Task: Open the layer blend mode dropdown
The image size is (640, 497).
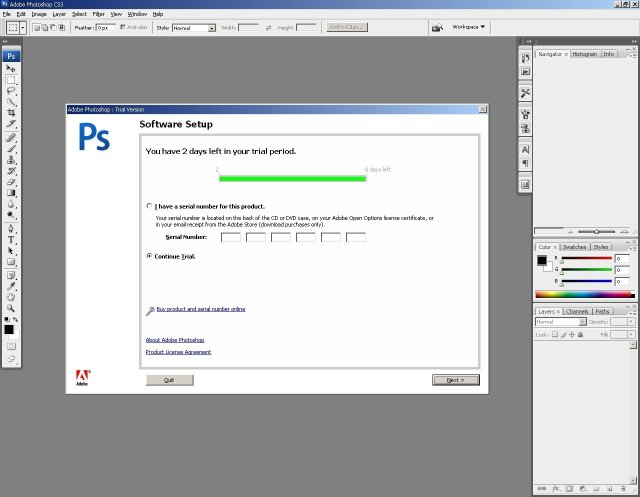Action: (558, 322)
